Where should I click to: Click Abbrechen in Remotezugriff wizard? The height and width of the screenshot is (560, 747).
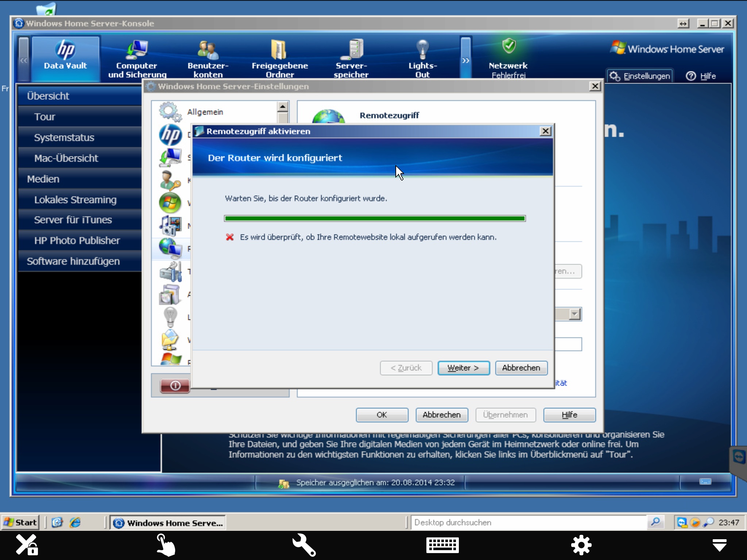click(521, 368)
